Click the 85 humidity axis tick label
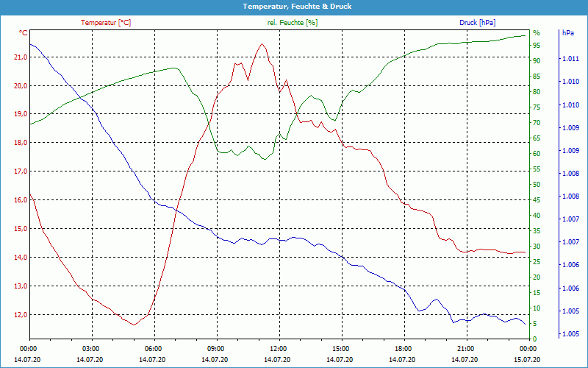This screenshot has height=368, width=588. 537,77
